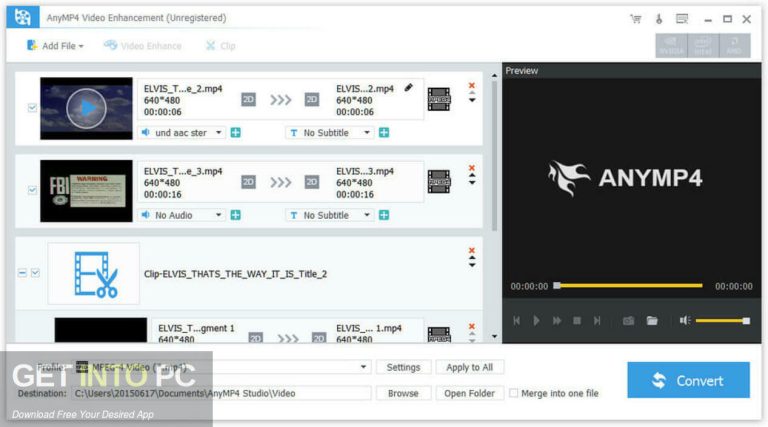Toggle AMD acceleration button
This screenshot has height=427, width=768.
pos(734,46)
